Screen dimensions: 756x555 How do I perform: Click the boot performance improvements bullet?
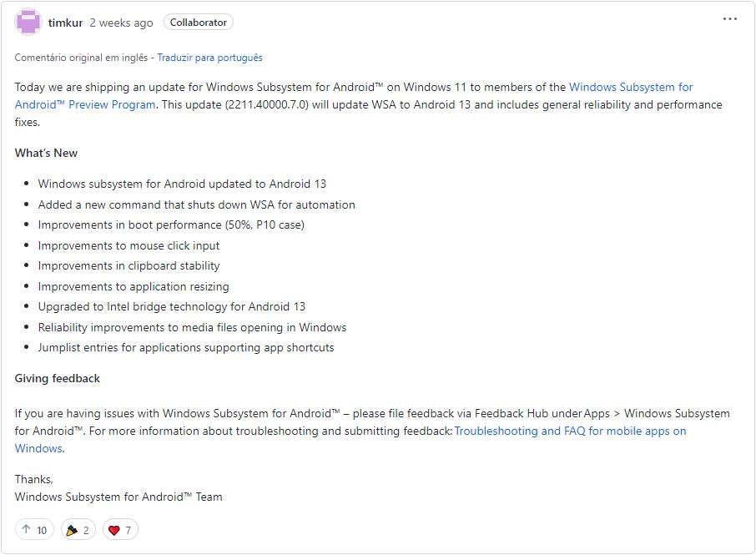[171, 225]
